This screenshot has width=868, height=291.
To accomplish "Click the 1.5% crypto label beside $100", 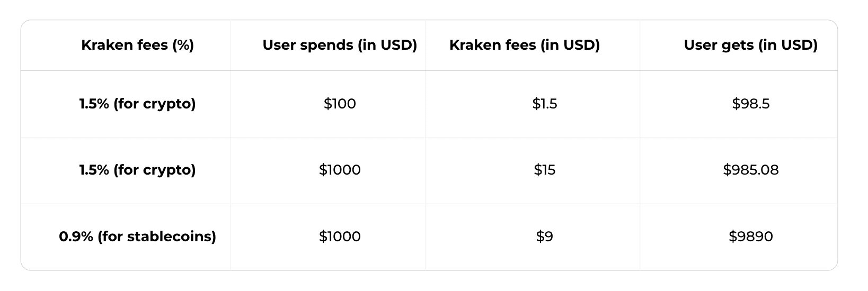I will (137, 104).
